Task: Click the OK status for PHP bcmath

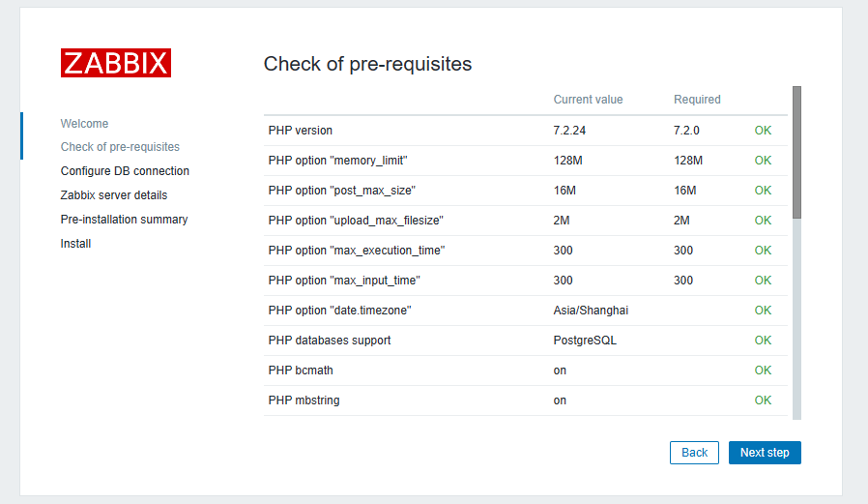Action: pyautogui.click(x=763, y=371)
